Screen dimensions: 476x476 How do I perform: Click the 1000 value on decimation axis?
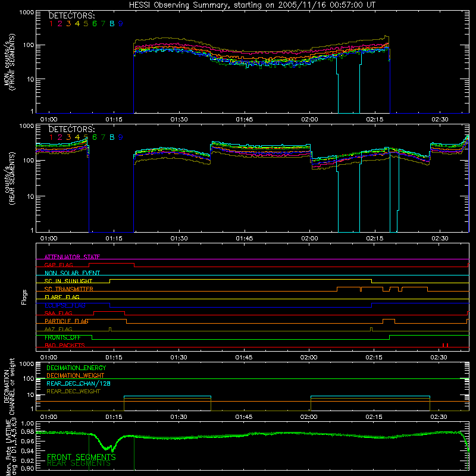[x=27, y=364]
